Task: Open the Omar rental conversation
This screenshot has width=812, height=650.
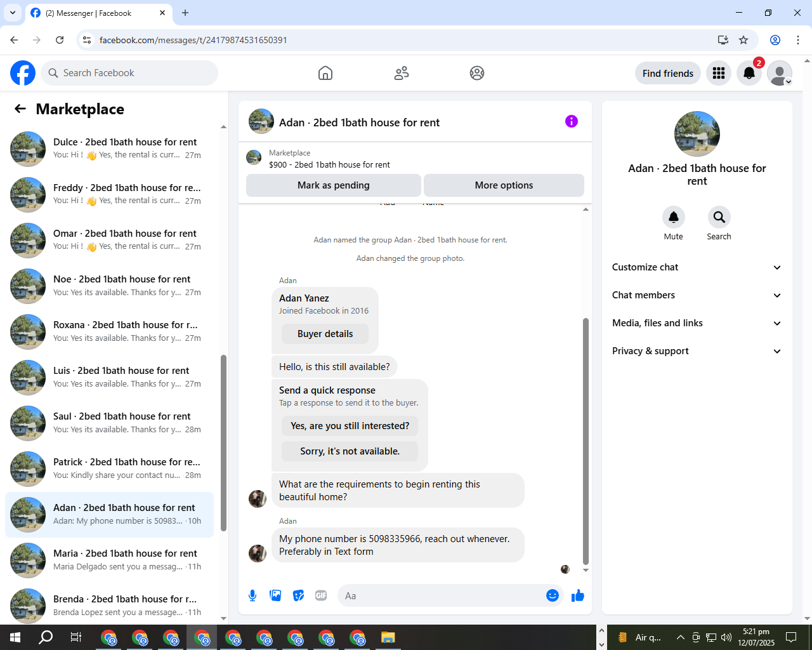Action: pos(109,240)
